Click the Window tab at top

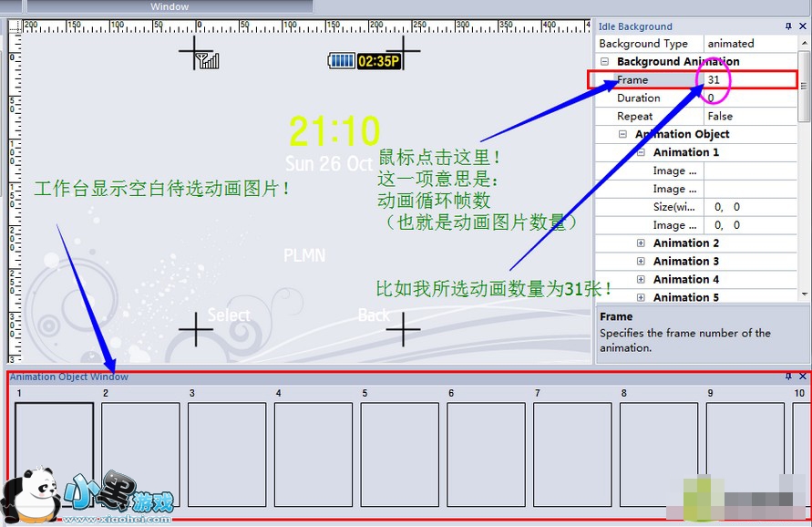point(170,6)
